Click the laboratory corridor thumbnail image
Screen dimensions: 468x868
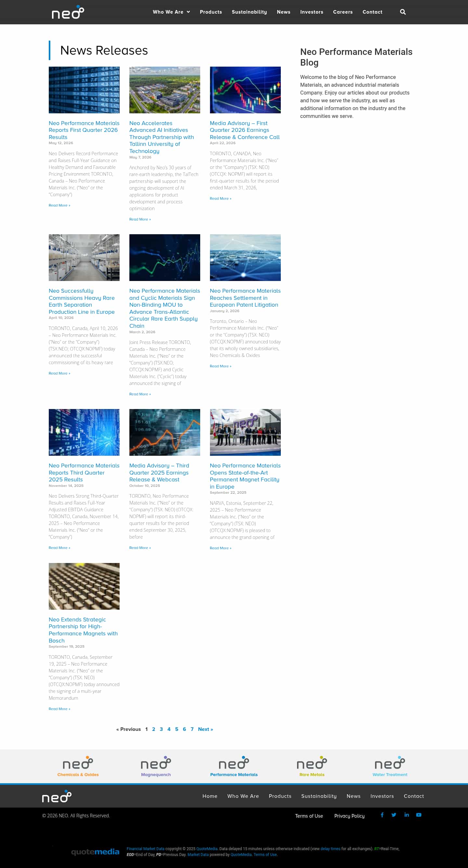[84, 258]
